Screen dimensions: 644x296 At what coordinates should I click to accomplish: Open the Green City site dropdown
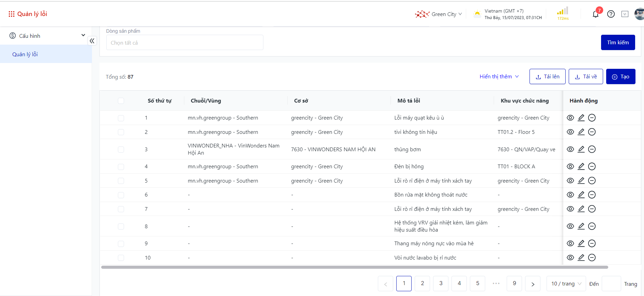439,14
